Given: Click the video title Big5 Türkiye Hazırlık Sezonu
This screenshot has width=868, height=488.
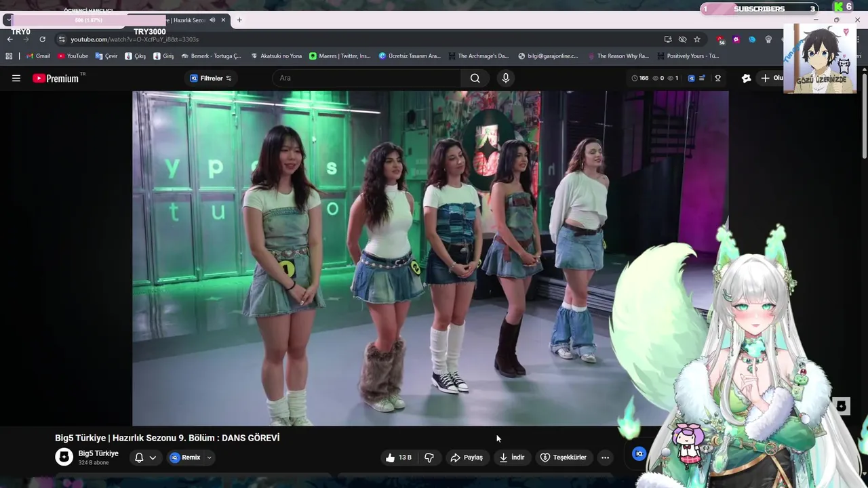Looking at the screenshot, I should [167, 438].
